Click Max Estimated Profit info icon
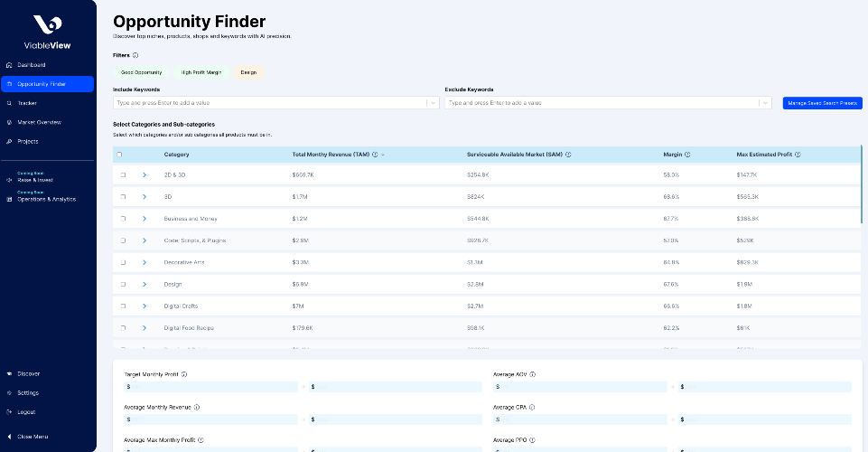The image size is (868, 452). coord(798,155)
